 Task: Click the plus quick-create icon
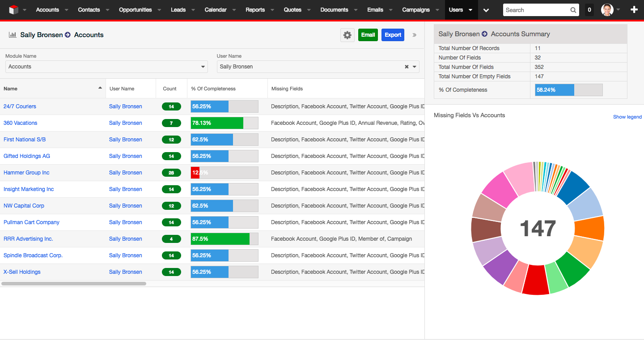pyautogui.click(x=634, y=10)
